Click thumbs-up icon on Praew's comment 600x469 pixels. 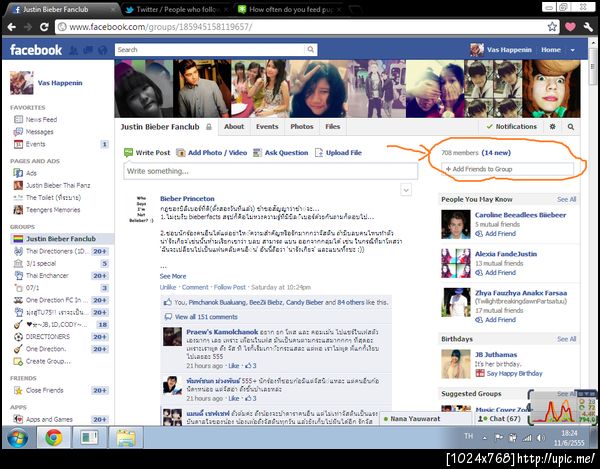point(248,366)
